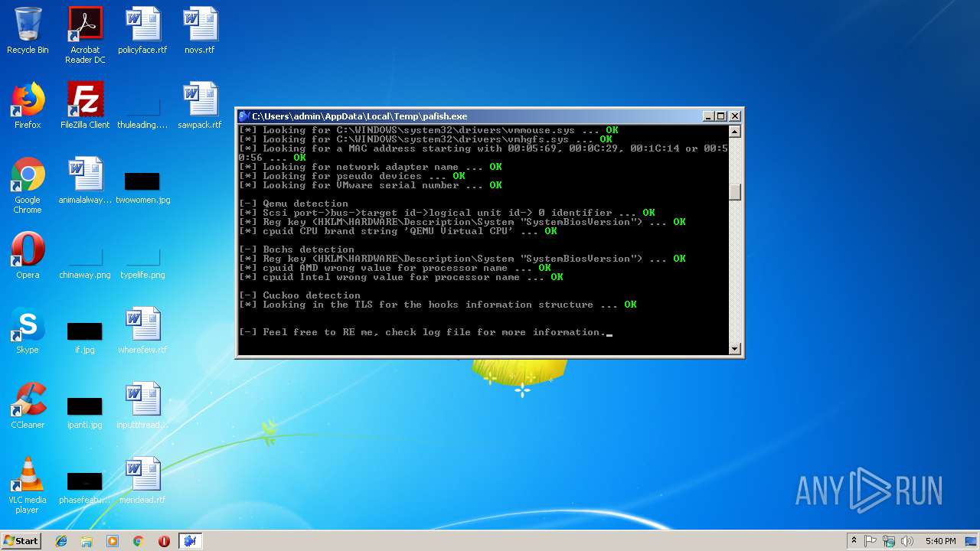Launch Acrobat Reader DC shortcut
Image resolution: width=980 pixels, height=551 pixels.
point(85,34)
